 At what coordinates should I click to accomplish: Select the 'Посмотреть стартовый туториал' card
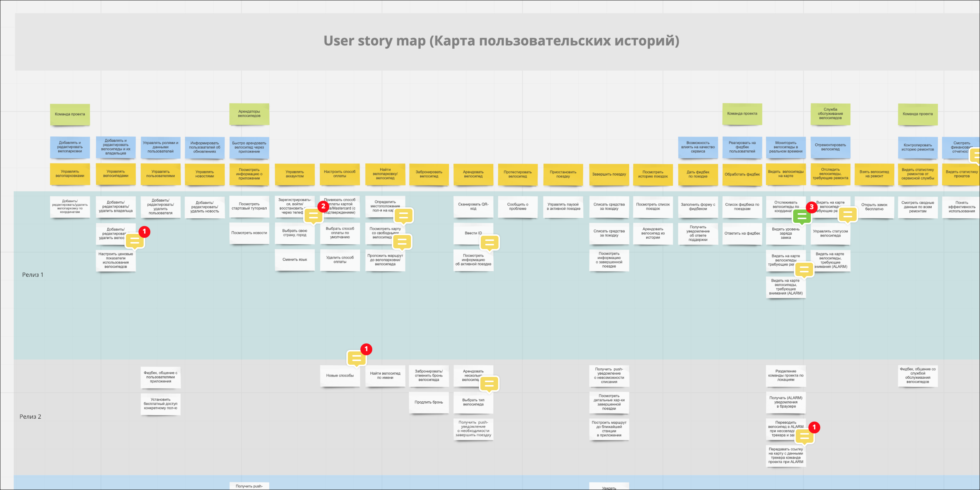[x=249, y=207]
